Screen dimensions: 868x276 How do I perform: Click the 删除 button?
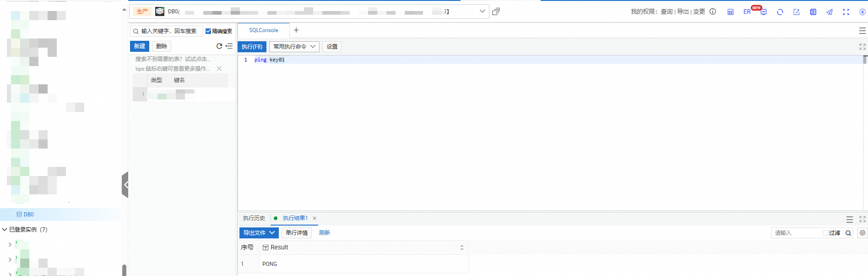[x=162, y=46]
